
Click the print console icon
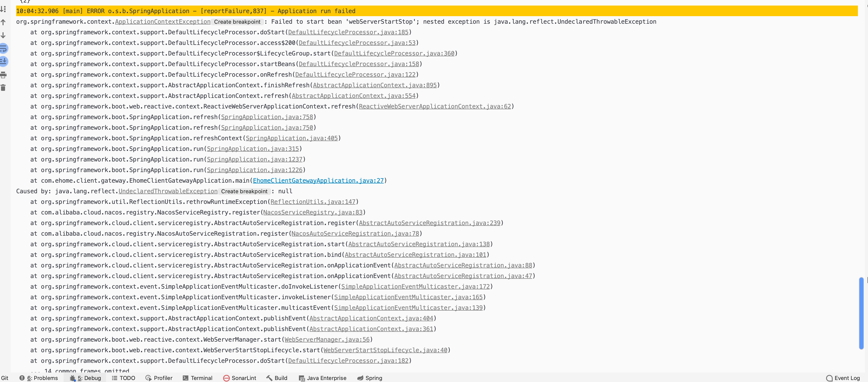click(x=3, y=75)
